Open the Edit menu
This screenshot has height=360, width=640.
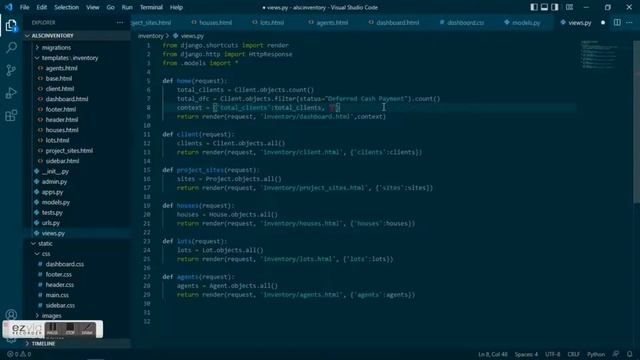[42, 7]
